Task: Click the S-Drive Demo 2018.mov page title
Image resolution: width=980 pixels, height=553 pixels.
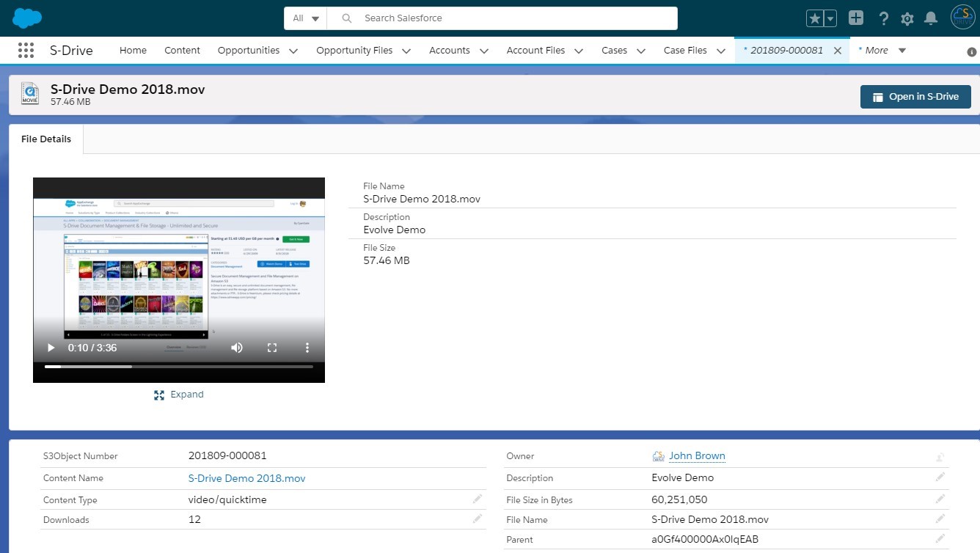Action: pyautogui.click(x=128, y=89)
